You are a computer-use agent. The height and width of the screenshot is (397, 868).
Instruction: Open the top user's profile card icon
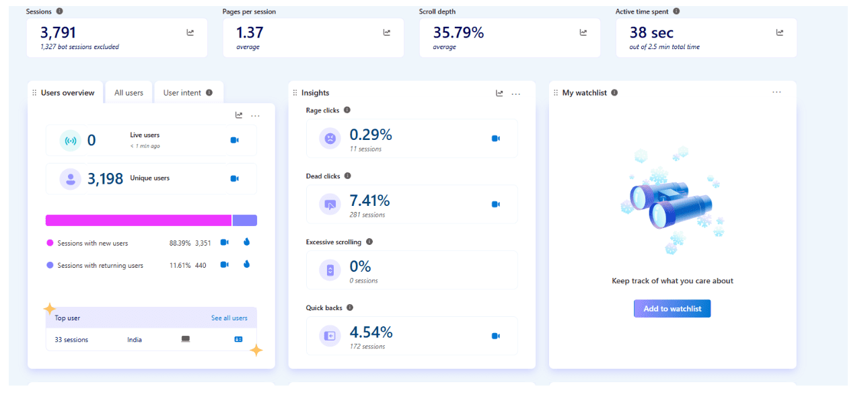pos(238,340)
